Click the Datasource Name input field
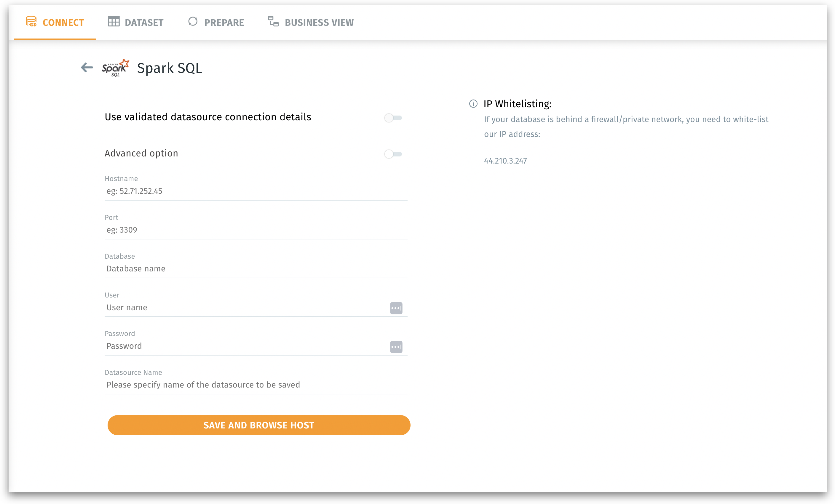This screenshot has height=504, width=835. click(256, 385)
